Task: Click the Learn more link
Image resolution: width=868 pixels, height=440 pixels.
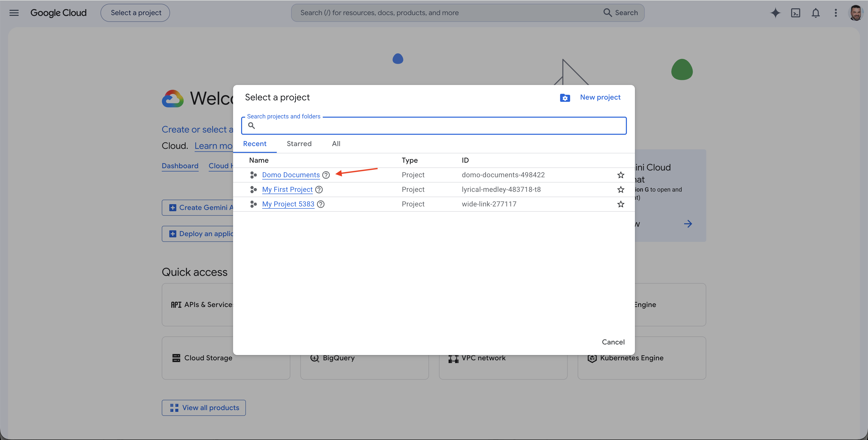Action: click(x=213, y=146)
